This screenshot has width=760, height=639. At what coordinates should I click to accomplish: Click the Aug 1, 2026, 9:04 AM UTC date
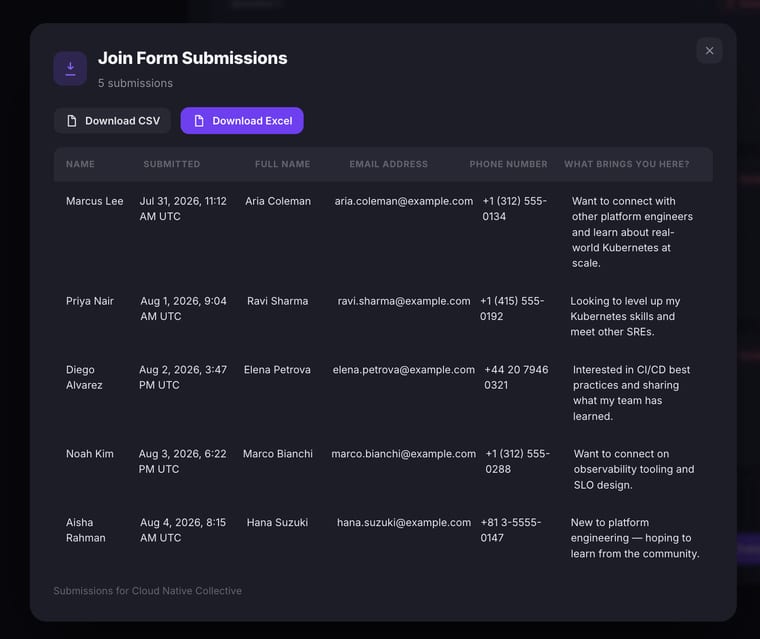coord(183,309)
